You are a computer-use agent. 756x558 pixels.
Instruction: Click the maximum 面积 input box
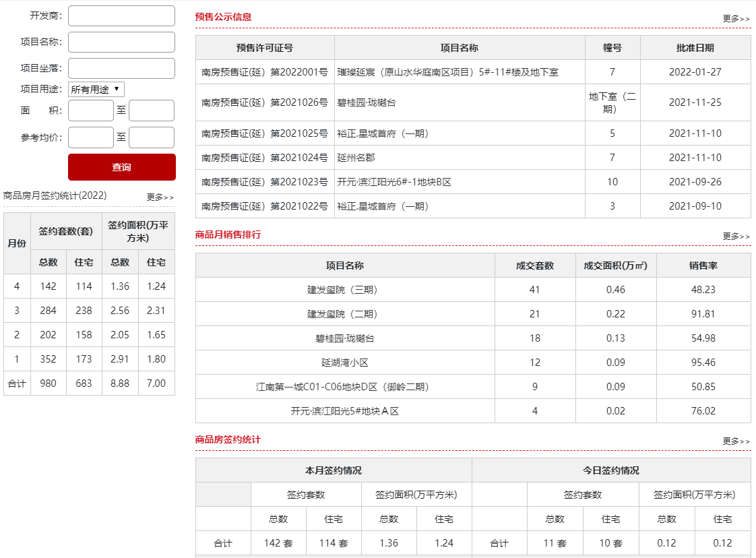coord(151,111)
